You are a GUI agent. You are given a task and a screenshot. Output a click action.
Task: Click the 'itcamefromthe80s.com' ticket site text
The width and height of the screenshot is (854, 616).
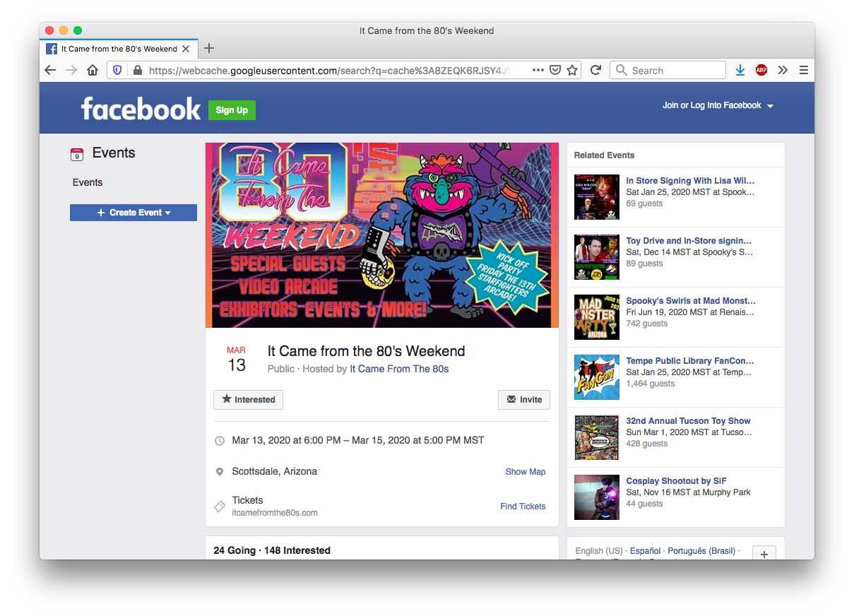coord(275,513)
